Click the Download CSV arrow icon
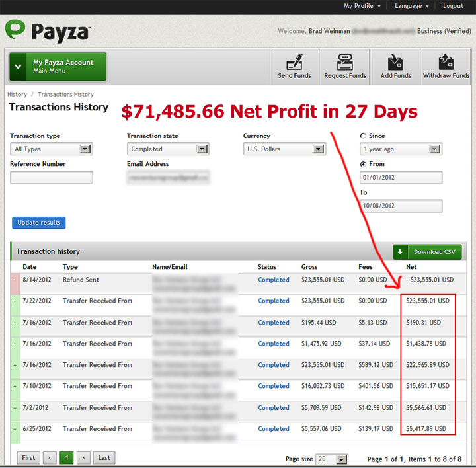Viewport: 476px width, 468px height. tap(400, 252)
